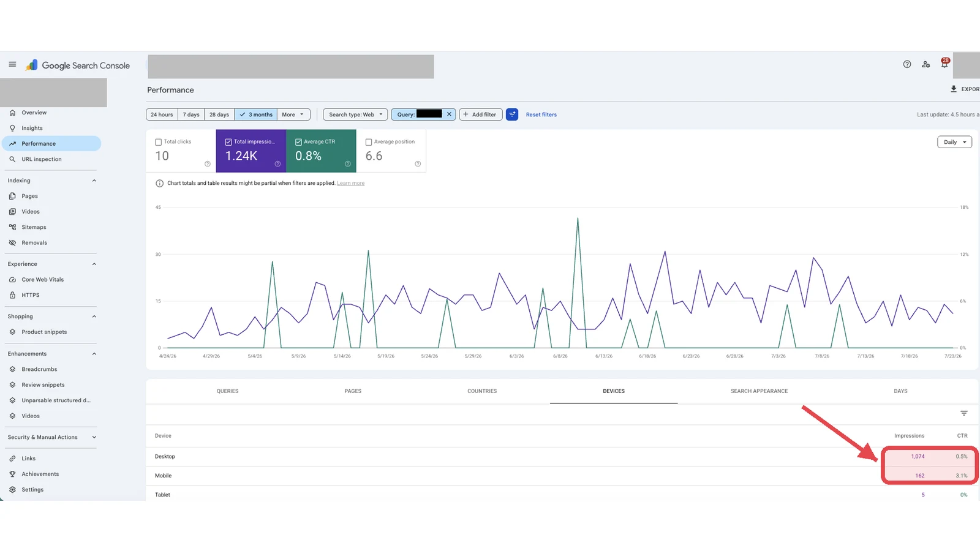The height and width of the screenshot is (551, 980).
Task: Sort table by CTR column header
Action: (962, 436)
